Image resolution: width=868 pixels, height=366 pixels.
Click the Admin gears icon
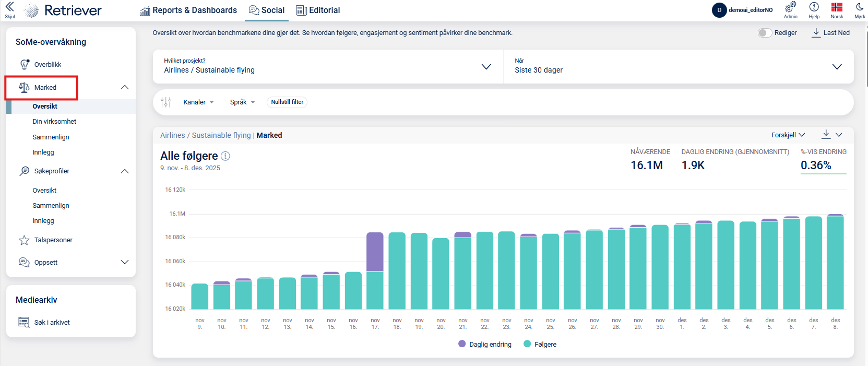(x=790, y=7)
